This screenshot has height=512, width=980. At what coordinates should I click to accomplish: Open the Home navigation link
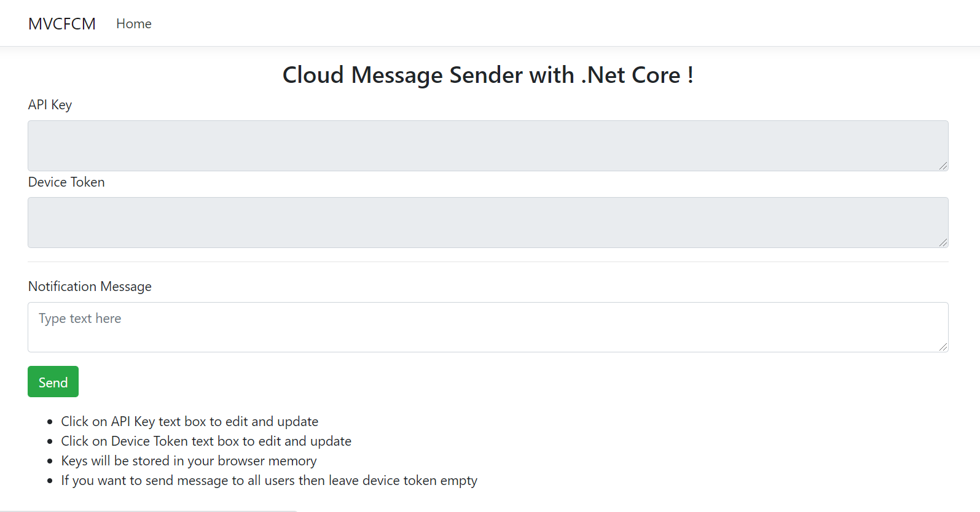coord(133,23)
